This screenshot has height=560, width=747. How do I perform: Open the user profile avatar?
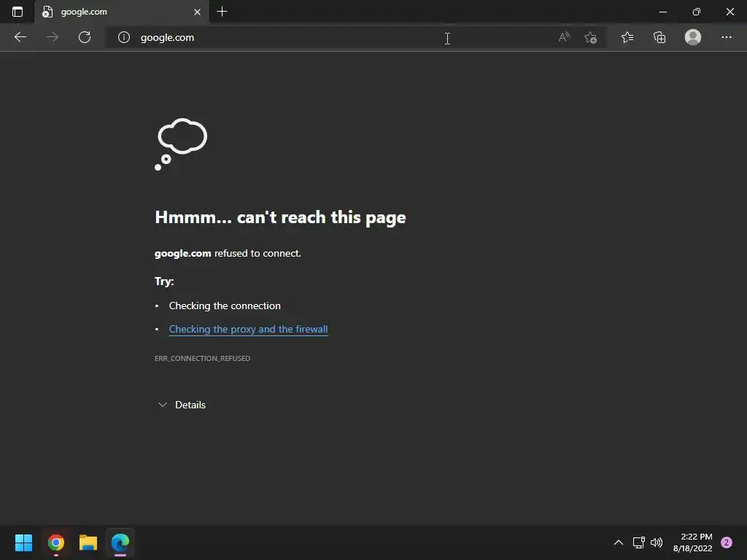(693, 37)
